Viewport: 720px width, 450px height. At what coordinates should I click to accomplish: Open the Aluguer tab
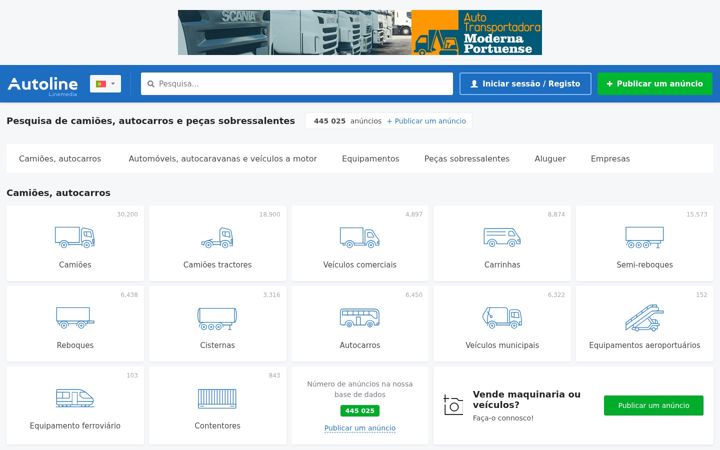coord(550,159)
